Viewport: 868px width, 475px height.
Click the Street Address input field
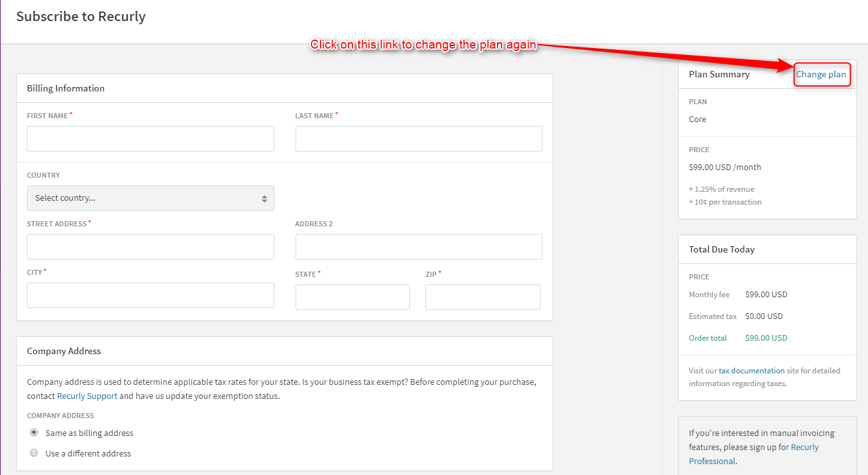pos(150,247)
